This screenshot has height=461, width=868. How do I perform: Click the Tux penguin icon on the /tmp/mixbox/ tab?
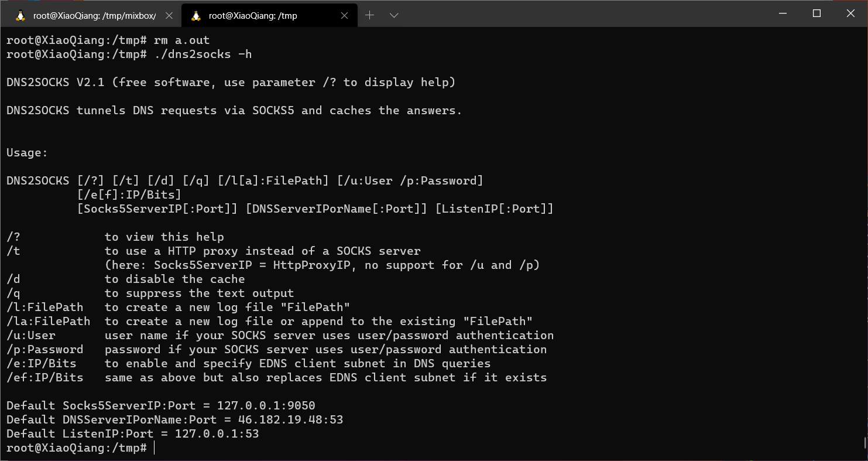click(20, 16)
